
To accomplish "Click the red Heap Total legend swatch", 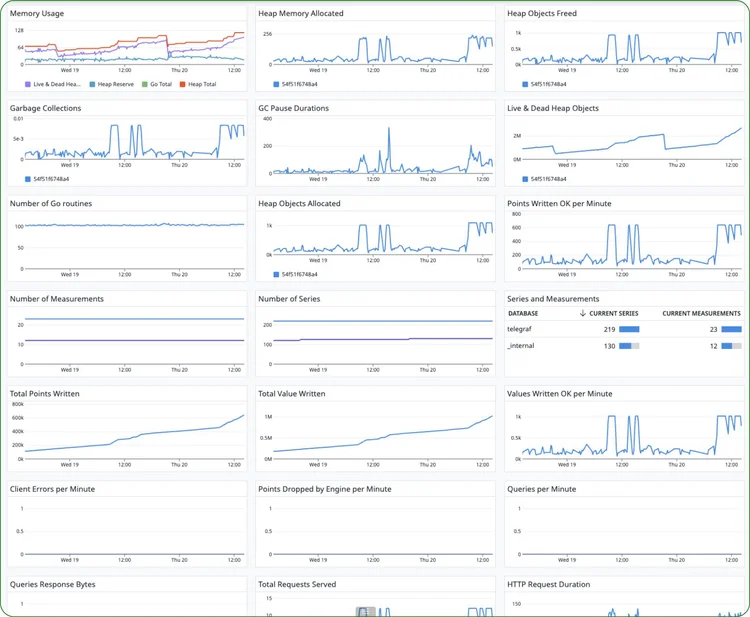I will click(182, 84).
